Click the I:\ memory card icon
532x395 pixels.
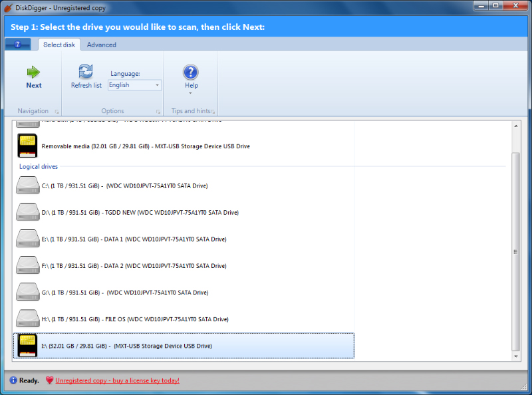tap(27, 345)
